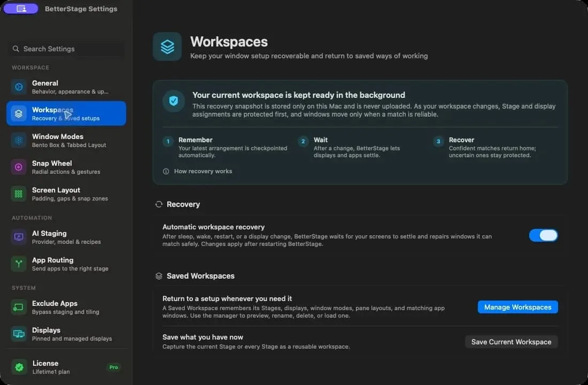Image resolution: width=588 pixels, height=385 pixels.
Task: Toggle Automatic workspace recovery switch
Action: tap(544, 235)
